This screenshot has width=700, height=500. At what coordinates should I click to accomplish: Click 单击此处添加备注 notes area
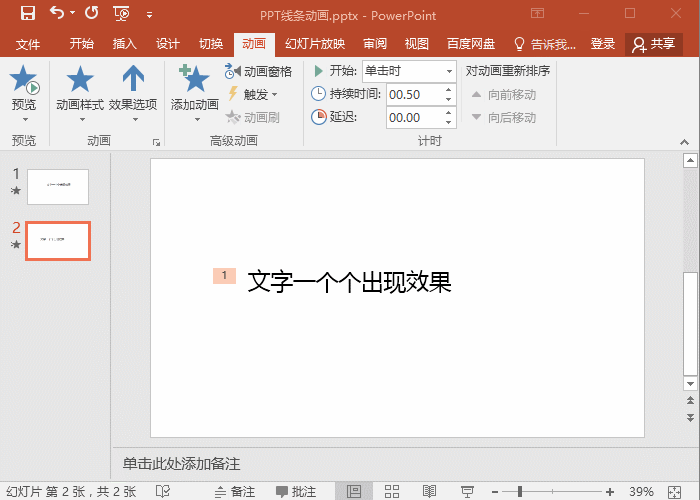click(181, 464)
